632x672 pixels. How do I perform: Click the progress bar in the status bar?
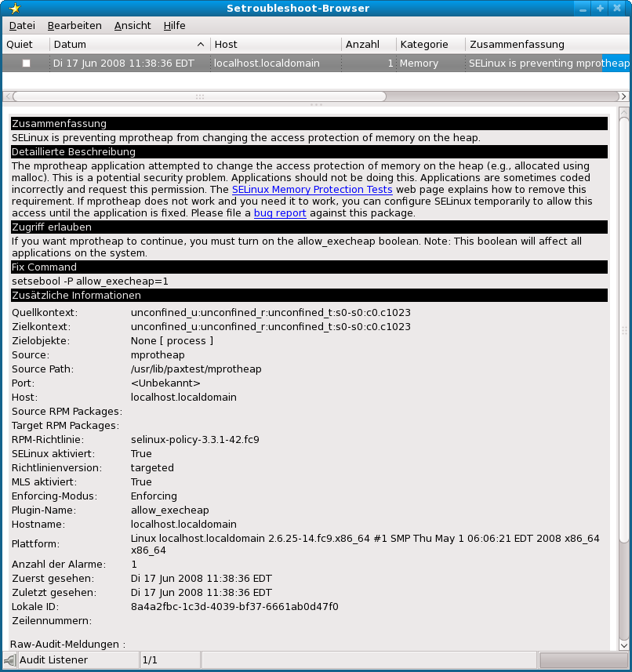tap(583, 660)
